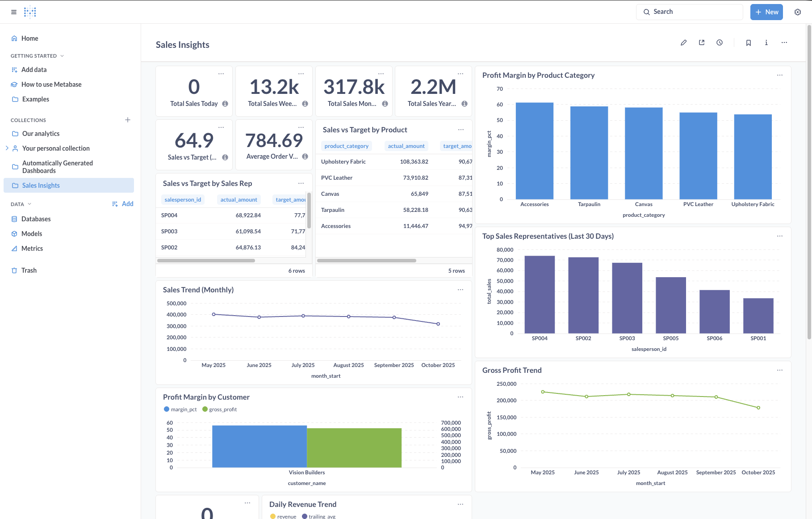This screenshot has height=519, width=812.
Task: Click the info tooltip on Total Sales Today
Action: tap(225, 104)
